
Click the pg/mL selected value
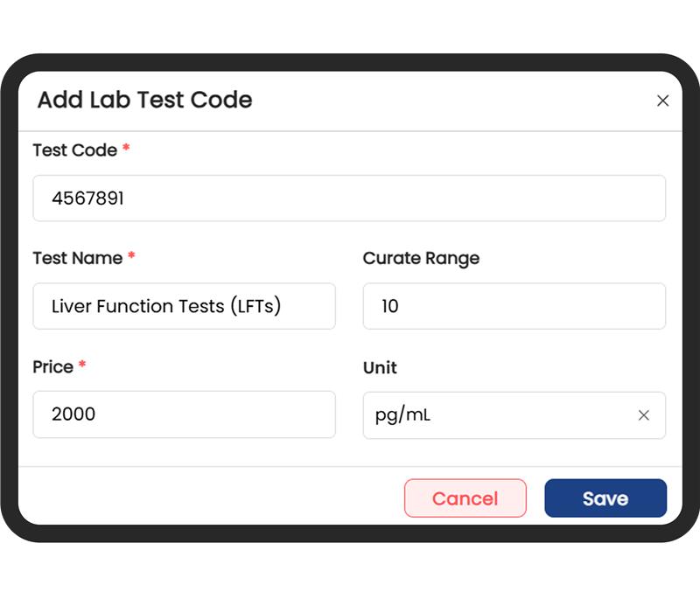tap(403, 415)
